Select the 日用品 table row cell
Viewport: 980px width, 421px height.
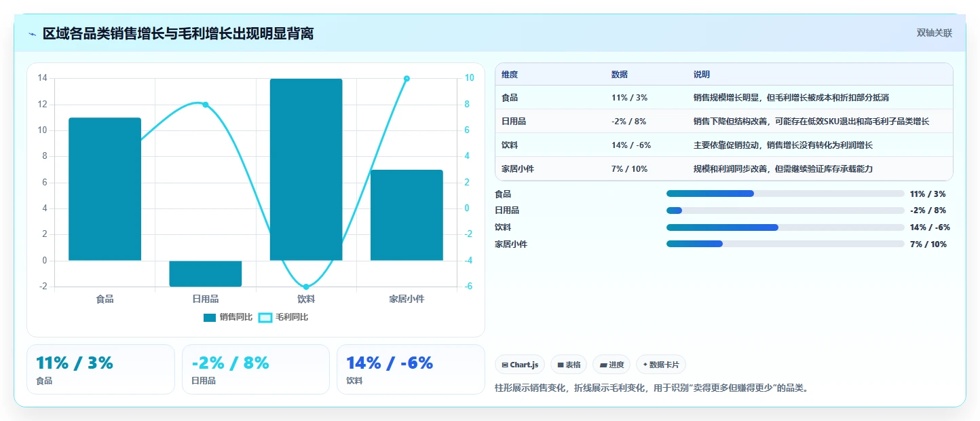514,122
